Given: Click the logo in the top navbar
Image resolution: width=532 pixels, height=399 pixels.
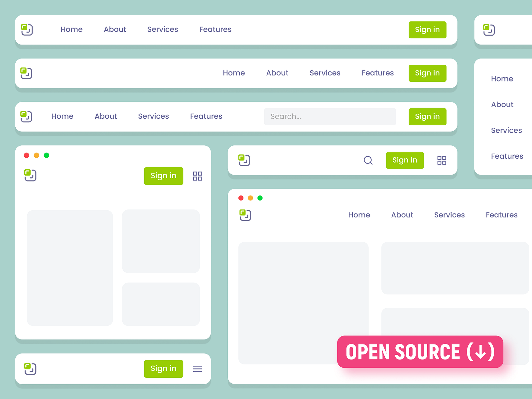Looking at the screenshot, I should (x=28, y=30).
